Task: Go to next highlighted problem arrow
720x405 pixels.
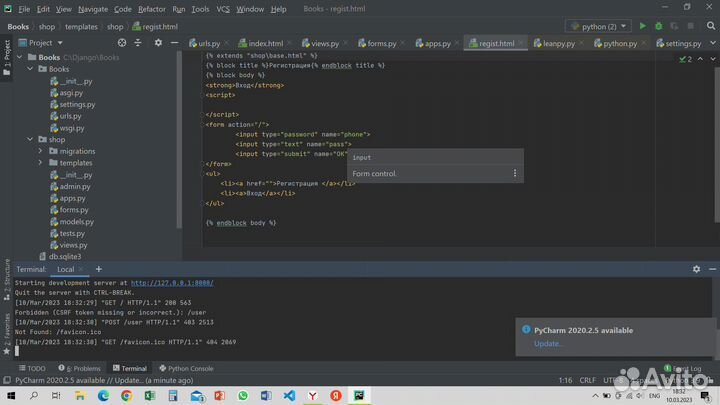Action: pyautogui.click(x=713, y=59)
